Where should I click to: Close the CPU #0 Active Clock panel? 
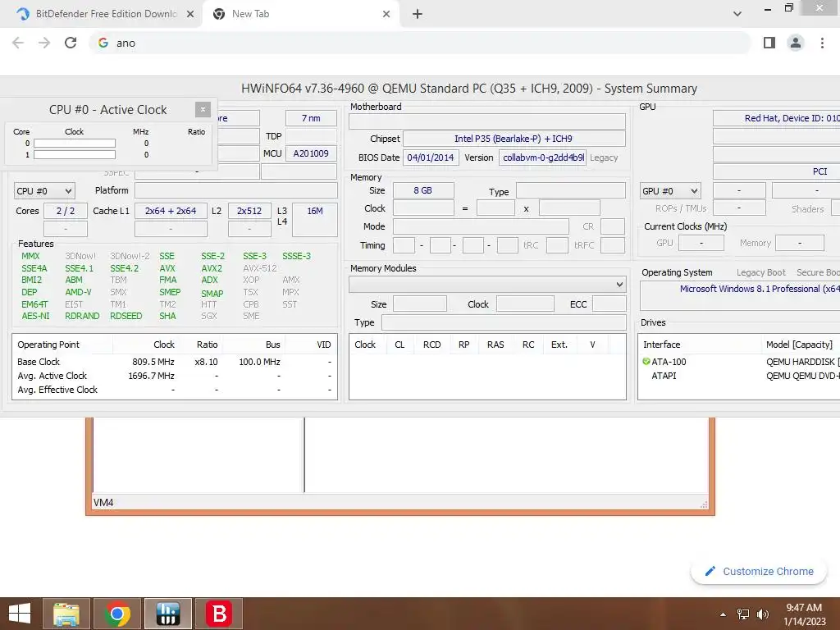[x=203, y=109]
